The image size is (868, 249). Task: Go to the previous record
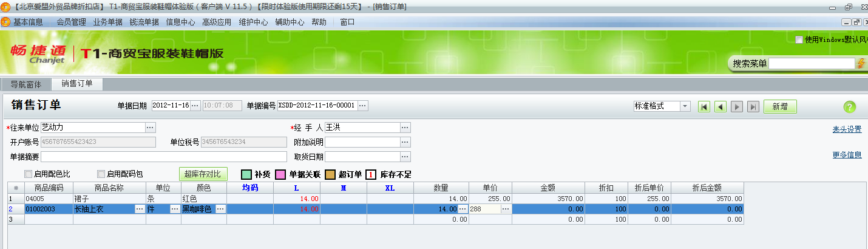721,107
